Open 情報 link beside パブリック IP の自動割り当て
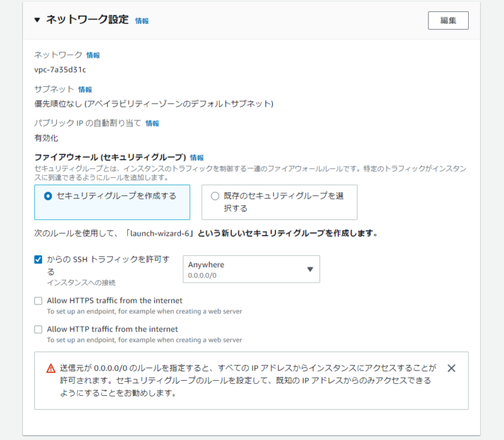504x440 pixels. coord(152,123)
